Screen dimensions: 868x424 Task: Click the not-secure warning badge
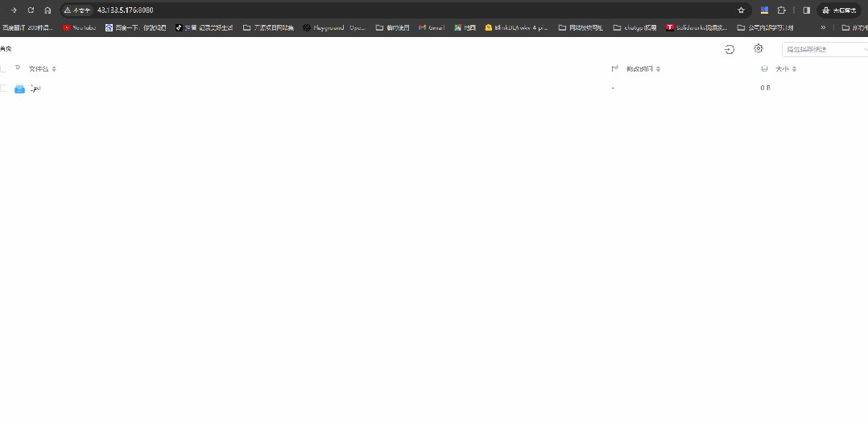coord(77,10)
